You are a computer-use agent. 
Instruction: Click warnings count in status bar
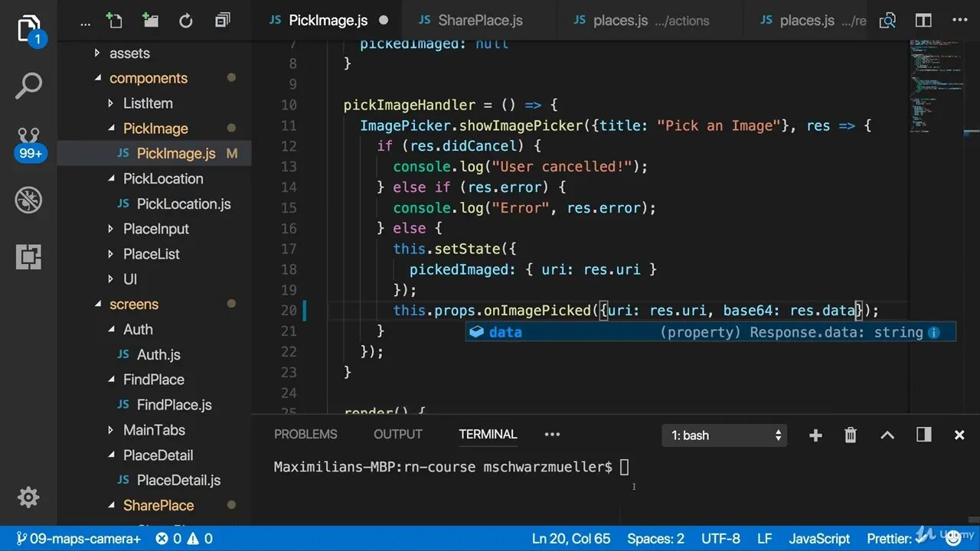(200, 539)
